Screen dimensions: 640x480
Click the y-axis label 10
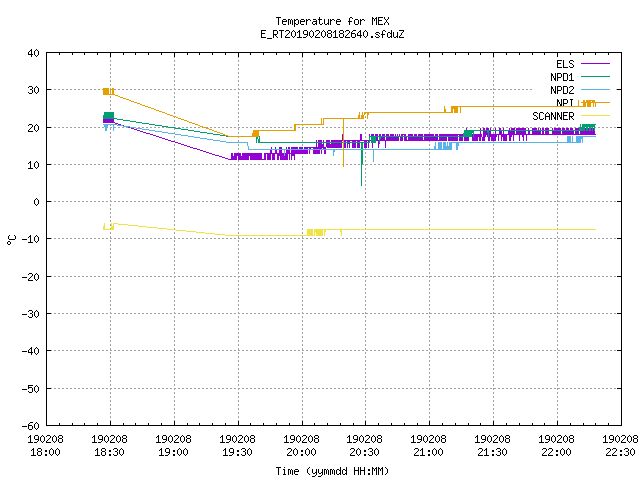pos(33,165)
